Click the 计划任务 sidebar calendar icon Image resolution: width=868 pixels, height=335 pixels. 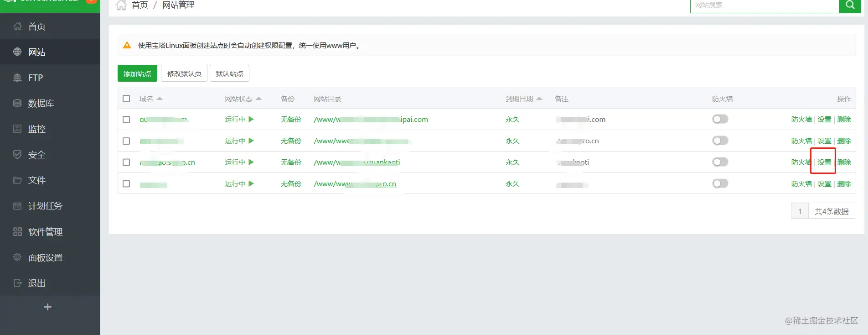(x=17, y=206)
